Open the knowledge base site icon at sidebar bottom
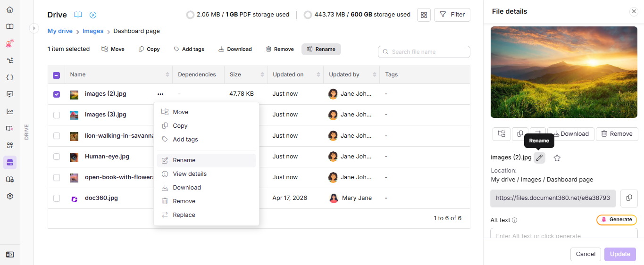Screen dimensions: 644x265 coord(9,254)
